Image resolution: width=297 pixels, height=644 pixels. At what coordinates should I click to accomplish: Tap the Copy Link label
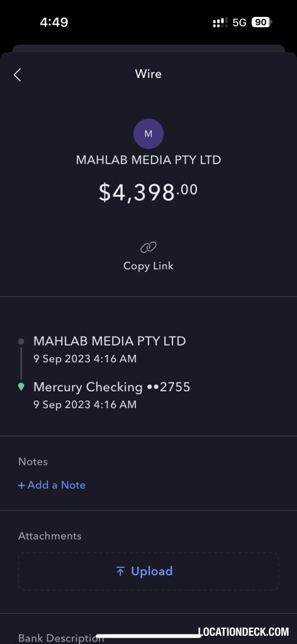click(x=148, y=266)
